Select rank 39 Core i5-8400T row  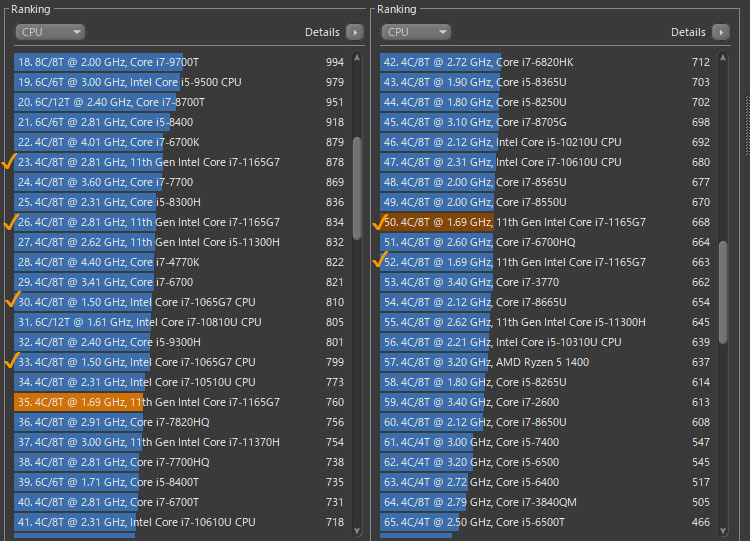click(179, 482)
